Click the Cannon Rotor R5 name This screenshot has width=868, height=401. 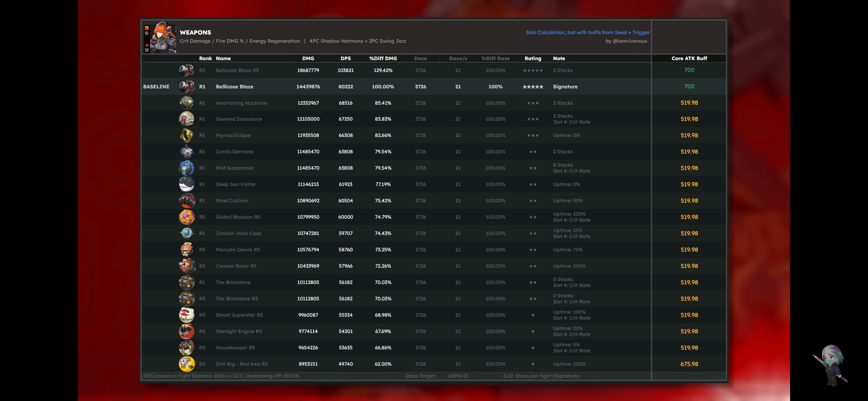236,266
